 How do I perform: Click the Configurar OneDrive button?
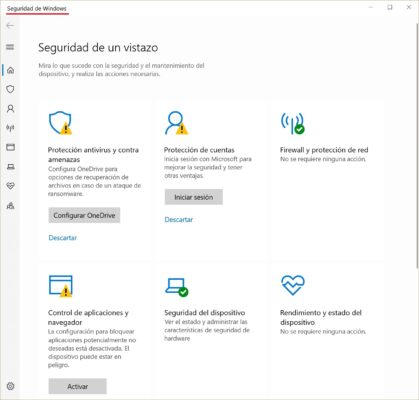coord(84,215)
